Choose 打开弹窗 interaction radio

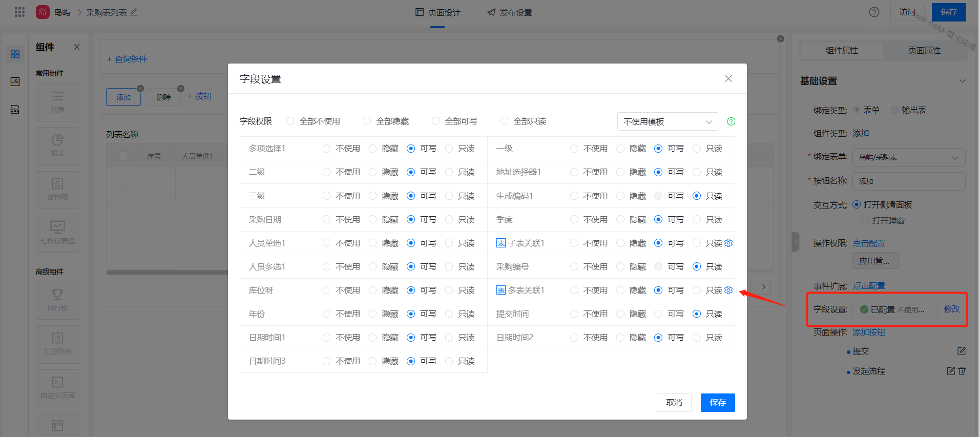(865, 220)
